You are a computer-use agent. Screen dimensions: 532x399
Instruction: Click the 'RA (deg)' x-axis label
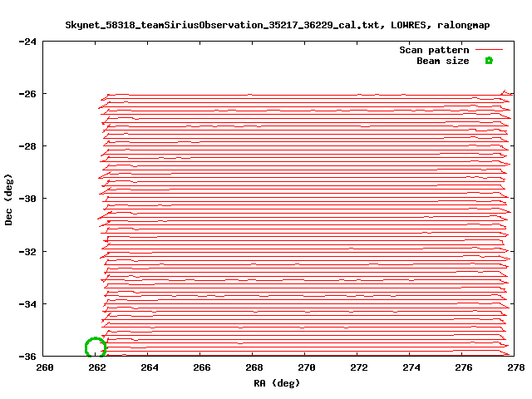[x=277, y=383]
